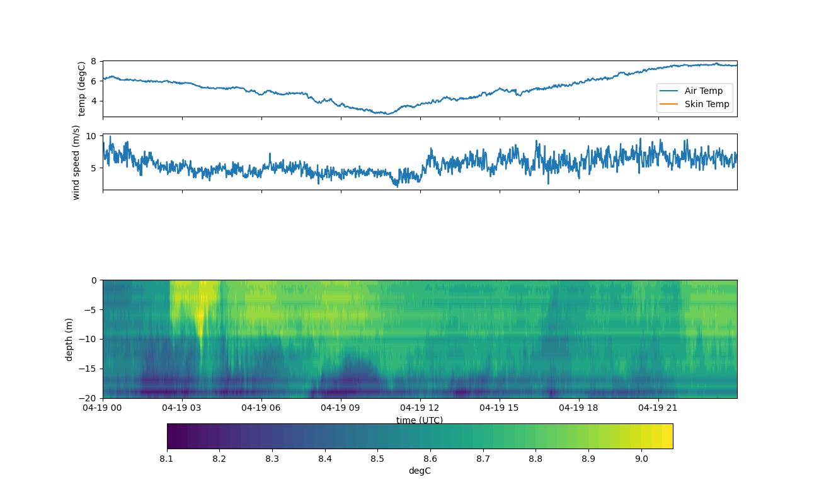Click the wind speed (m/s) axis label

click(76, 162)
